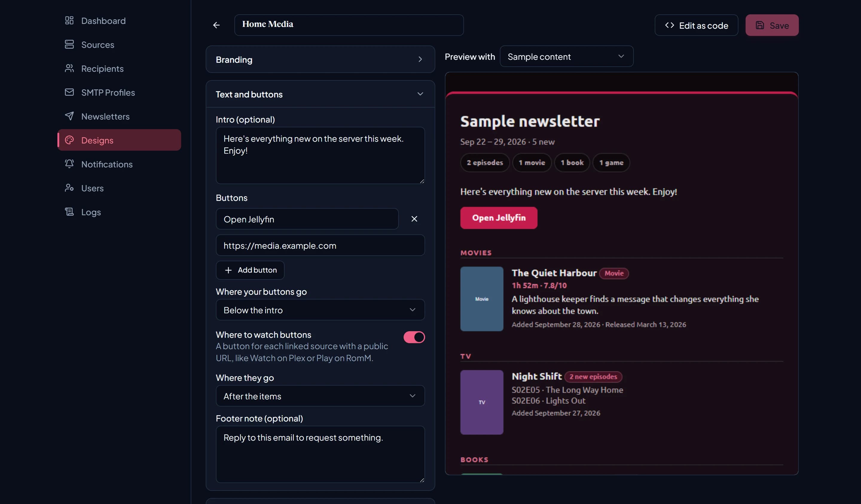Image resolution: width=861 pixels, height=504 pixels.
Task: Go to Newsletters in sidebar
Action: point(119,116)
